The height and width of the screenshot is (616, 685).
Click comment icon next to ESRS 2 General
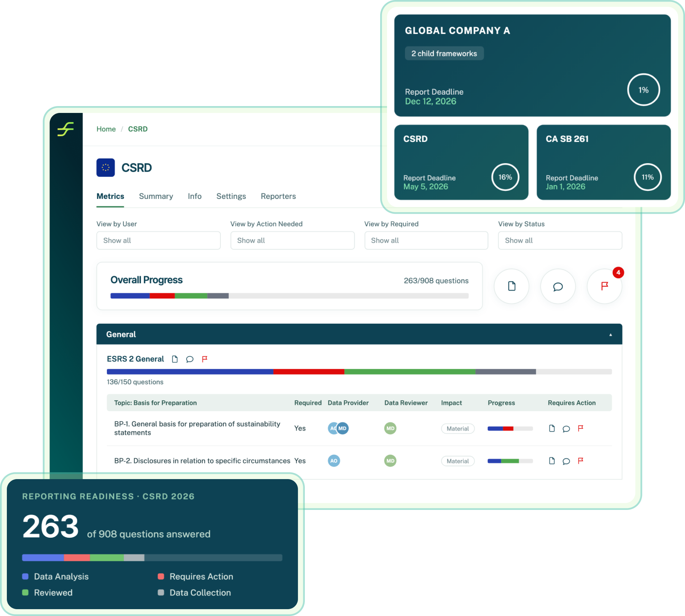point(190,359)
